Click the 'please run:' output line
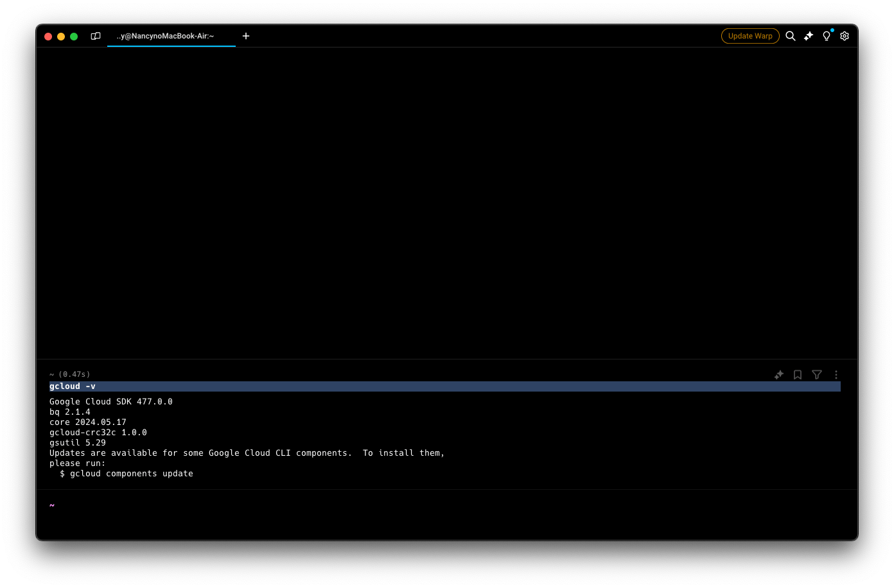Image resolution: width=894 pixels, height=588 pixels. (x=78, y=463)
